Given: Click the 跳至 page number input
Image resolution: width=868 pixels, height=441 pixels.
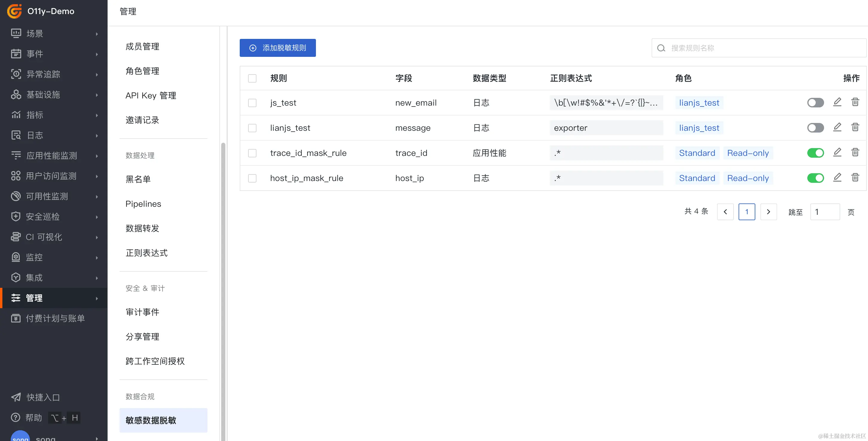Looking at the screenshot, I should [825, 212].
